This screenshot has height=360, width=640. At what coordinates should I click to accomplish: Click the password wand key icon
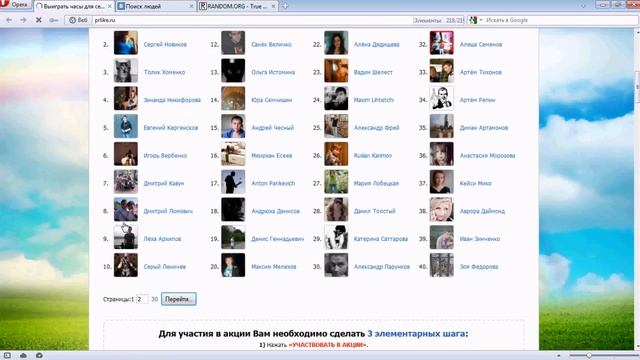(53, 20)
